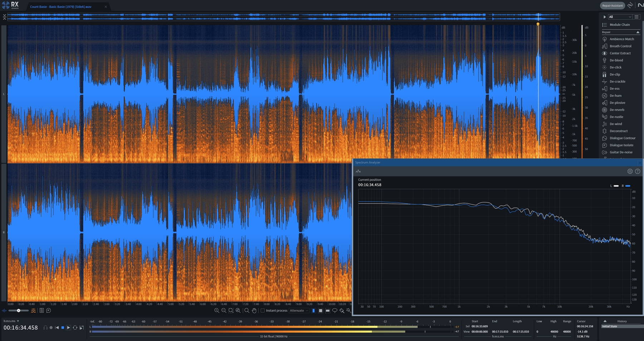Click the rewind to start button
Viewport: 644px width, 341px height.
57,327
